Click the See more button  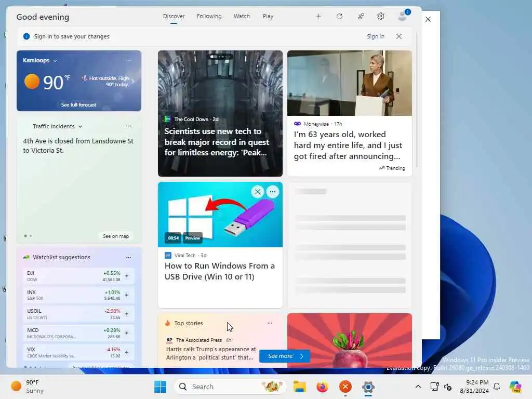pos(285,356)
